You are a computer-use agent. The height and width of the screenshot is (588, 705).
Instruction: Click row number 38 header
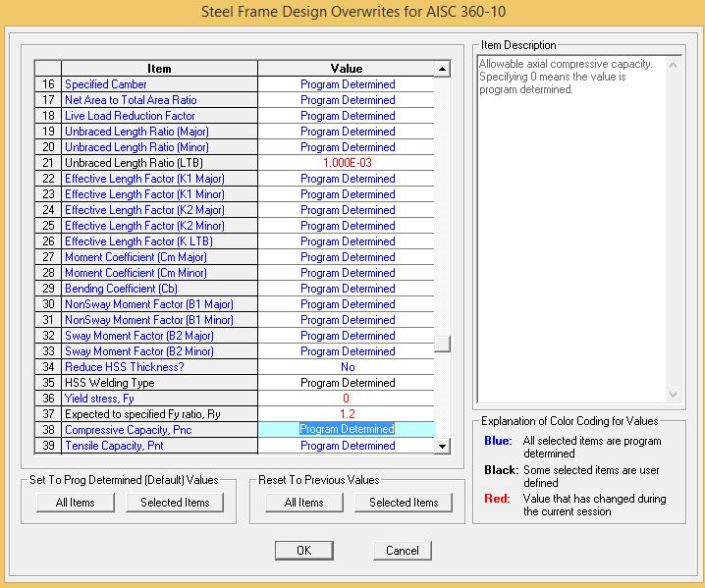coord(48,430)
